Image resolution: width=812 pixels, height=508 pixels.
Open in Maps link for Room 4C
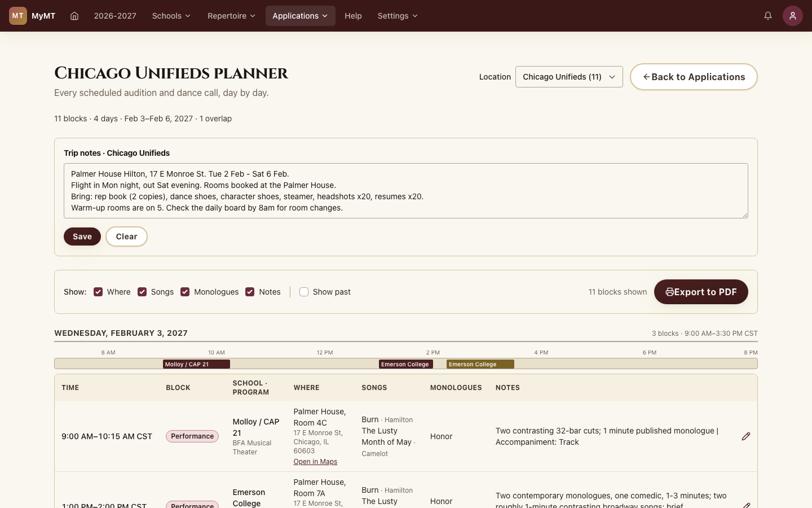(x=315, y=462)
